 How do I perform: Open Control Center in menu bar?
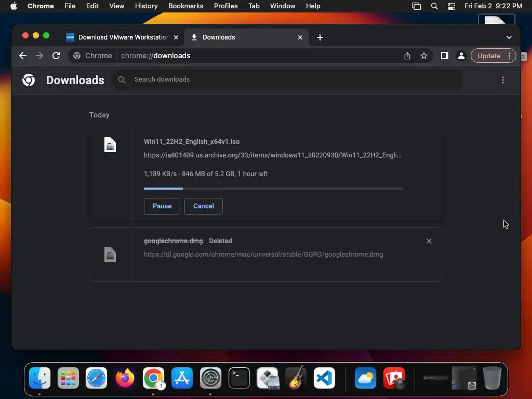(x=451, y=6)
